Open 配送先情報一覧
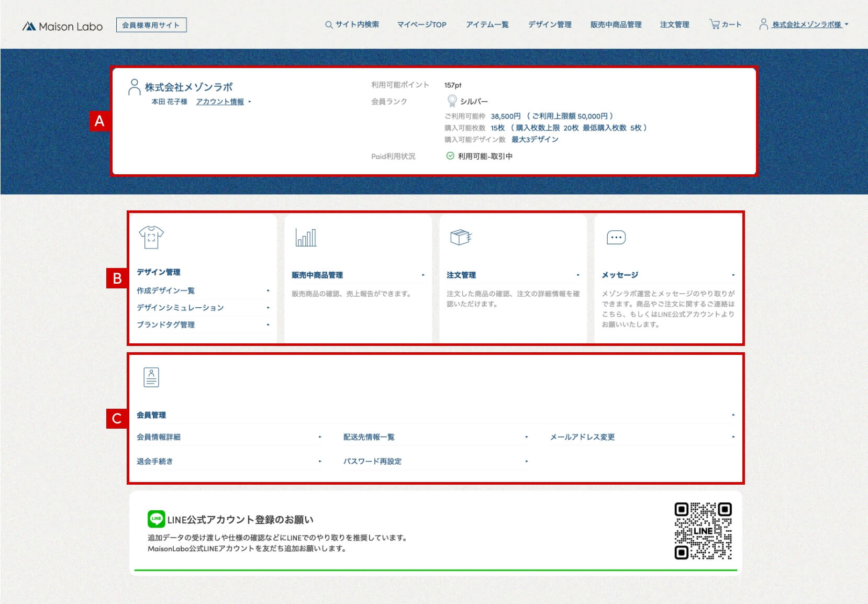The height and width of the screenshot is (604, 868). pos(369,437)
